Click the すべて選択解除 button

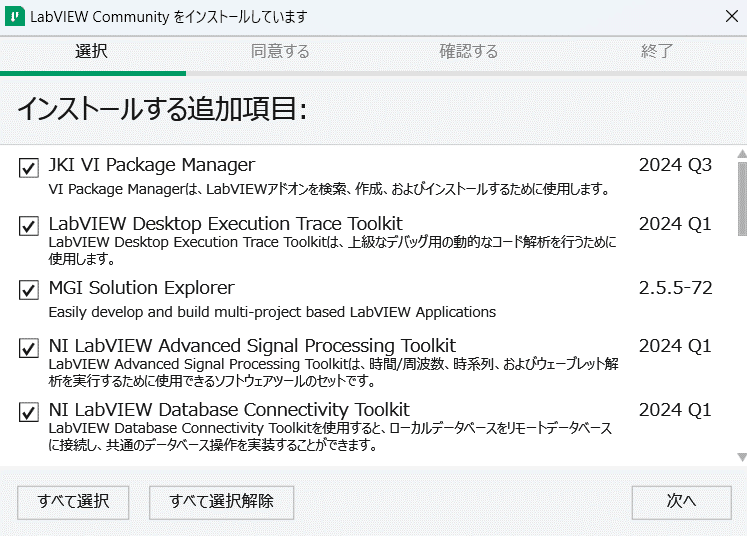(x=222, y=502)
